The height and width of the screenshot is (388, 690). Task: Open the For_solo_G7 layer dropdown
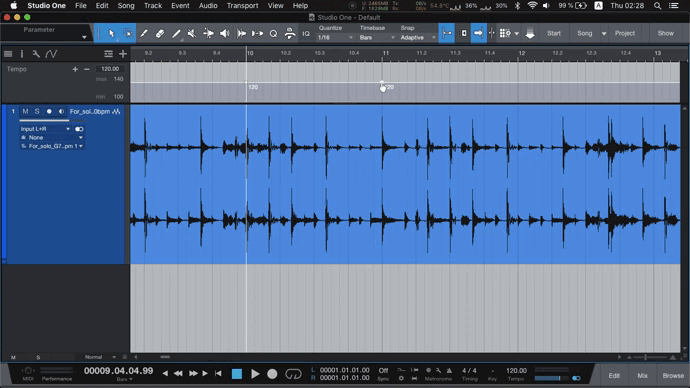(52, 146)
